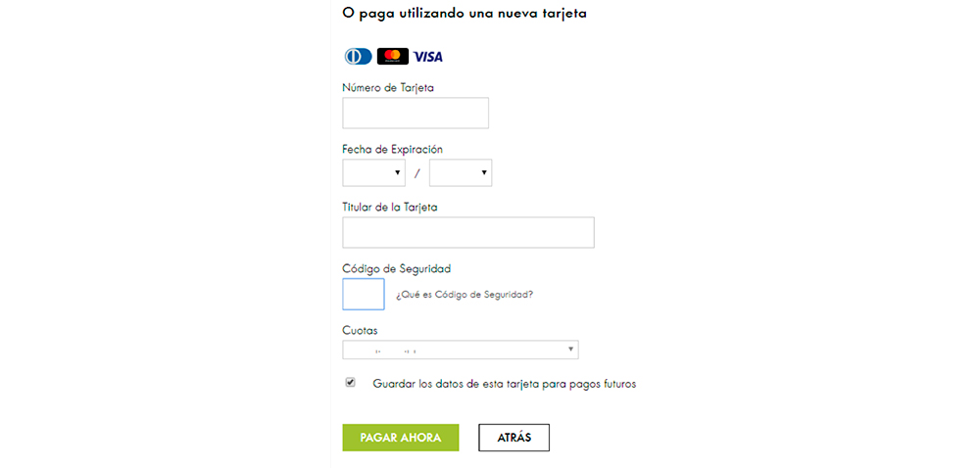Viewport: 980px width, 468px height.
Task: Click the VISA card logo
Action: pos(428,57)
